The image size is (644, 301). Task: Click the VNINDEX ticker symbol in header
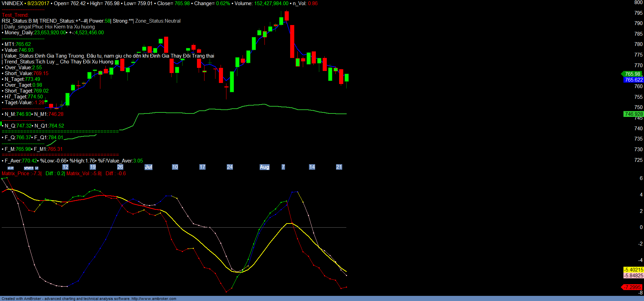click(12, 3)
